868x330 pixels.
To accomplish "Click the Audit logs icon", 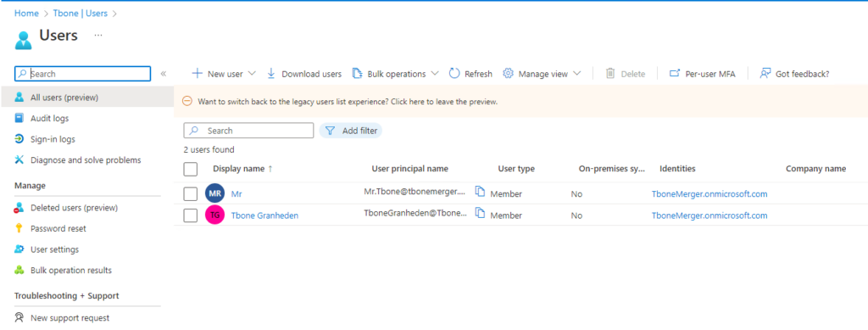I will [x=19, y=119].
